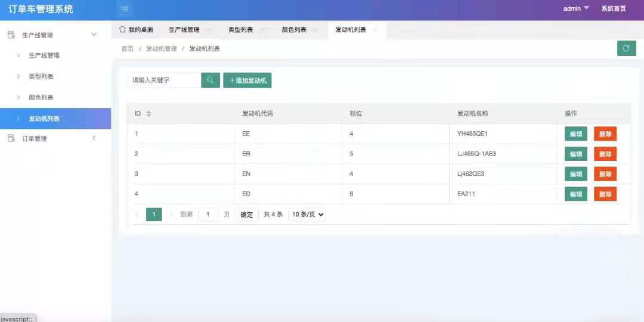The width and height of the screenshot is (644, 322).
Task: Focus the keyword search input field
Action: point(164,80)
